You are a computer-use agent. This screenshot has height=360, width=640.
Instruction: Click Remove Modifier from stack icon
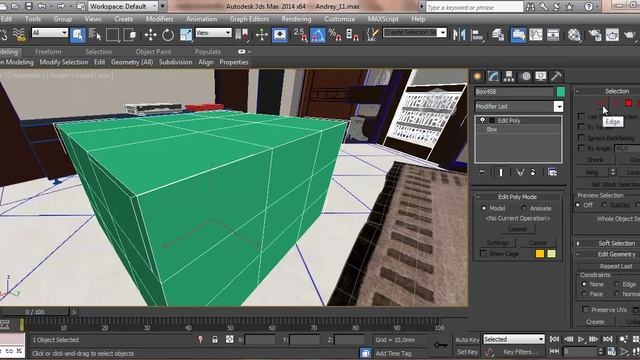click(x=533, y=172)
